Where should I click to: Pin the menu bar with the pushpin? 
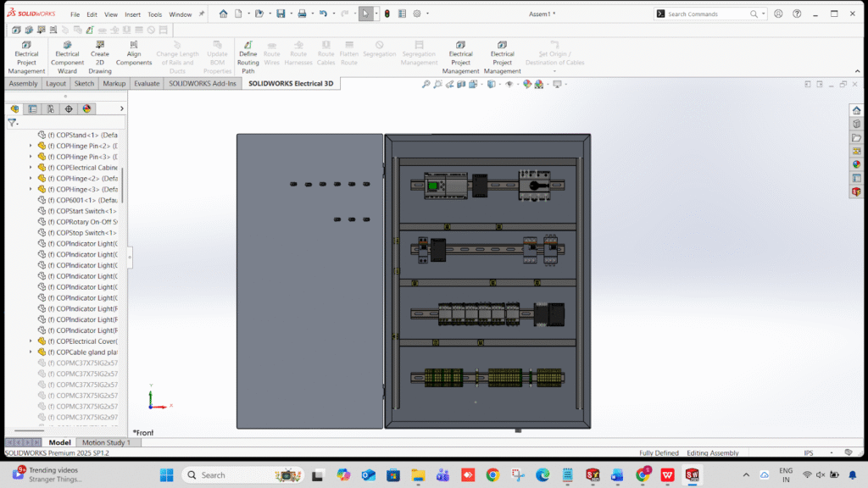(x=202, y=14)
